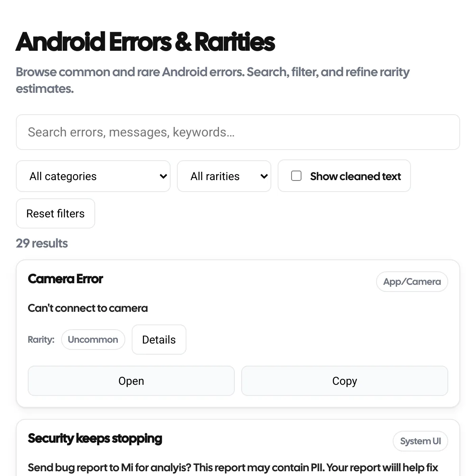Click the Android Errors & Rarities heading
Screen dimensions: 476x476
(145, 42)
